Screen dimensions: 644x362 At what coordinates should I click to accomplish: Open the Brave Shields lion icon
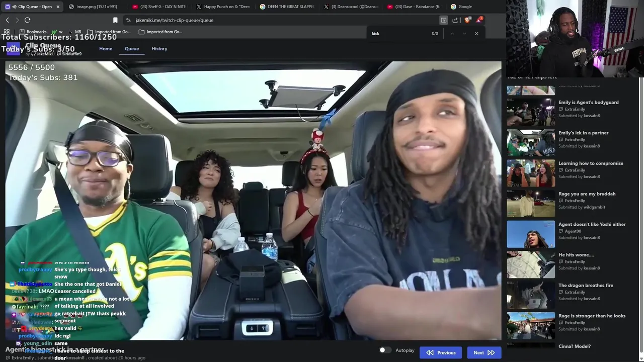point(467,20)
